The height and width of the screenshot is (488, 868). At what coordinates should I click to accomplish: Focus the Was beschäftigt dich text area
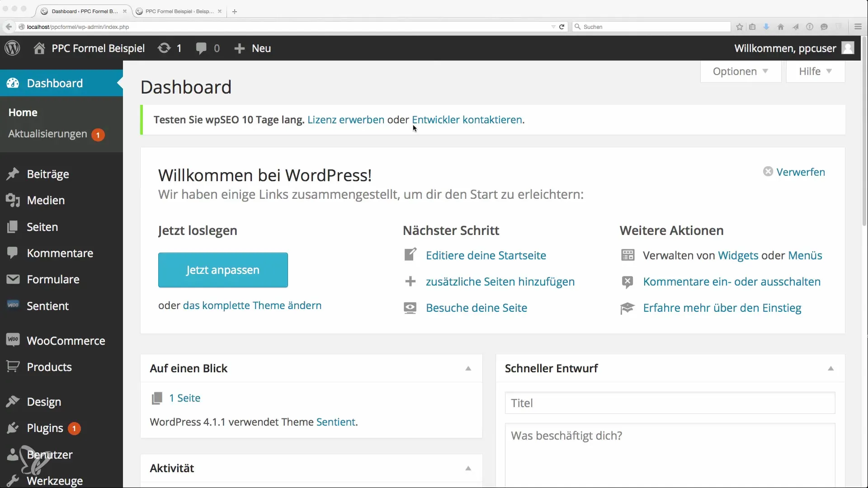point(670,455)
